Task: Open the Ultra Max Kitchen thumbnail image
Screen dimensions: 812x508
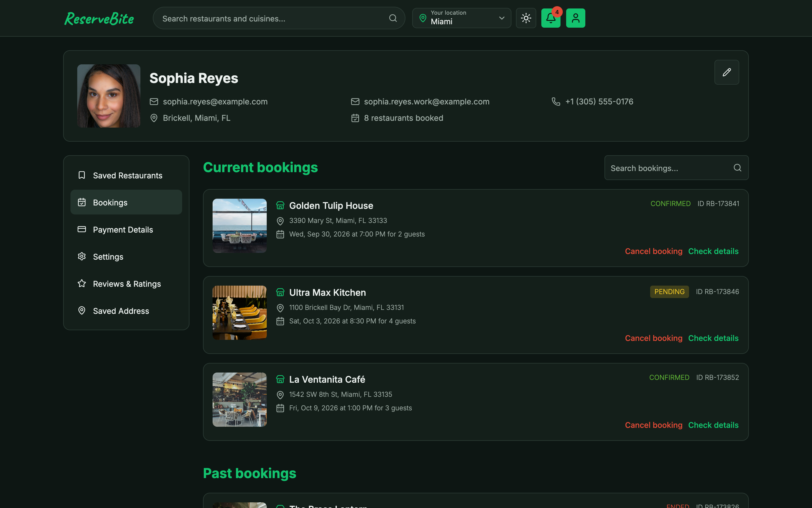Action: 240,313
